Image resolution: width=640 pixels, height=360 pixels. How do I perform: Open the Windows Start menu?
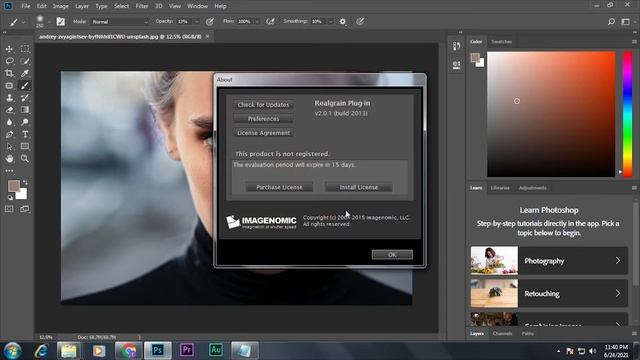[x=12, y=351]
